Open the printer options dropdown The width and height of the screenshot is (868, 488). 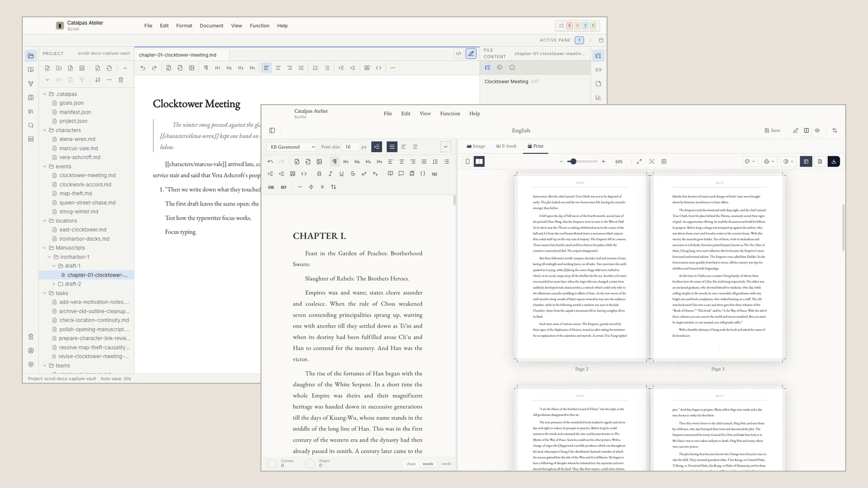pos(769,162)
